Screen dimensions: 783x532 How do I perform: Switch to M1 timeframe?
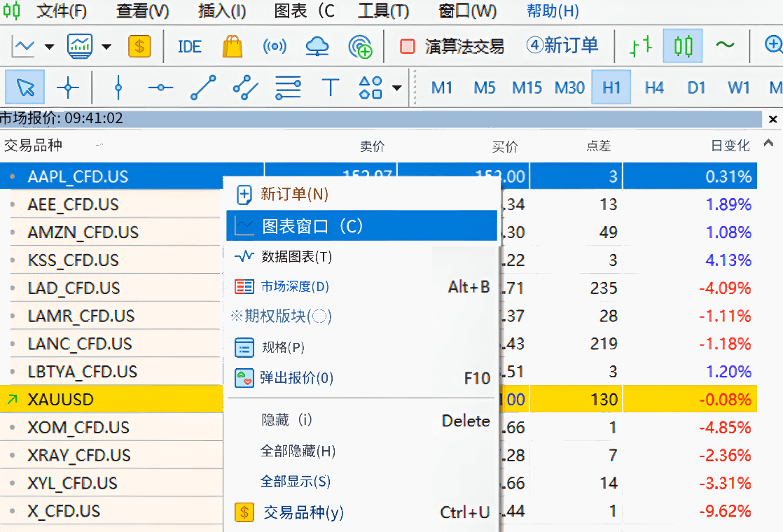(x=441, y=87)
